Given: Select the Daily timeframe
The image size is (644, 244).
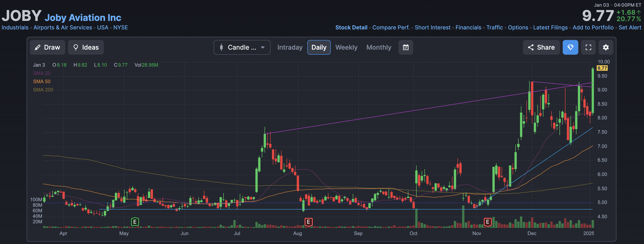Looking at the screenshot, I should tap(319, 47).
